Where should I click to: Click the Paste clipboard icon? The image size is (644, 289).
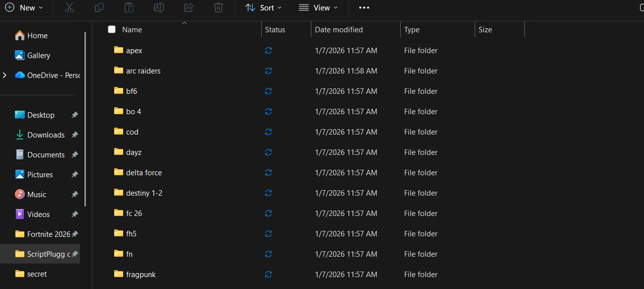tap(129, 7)
